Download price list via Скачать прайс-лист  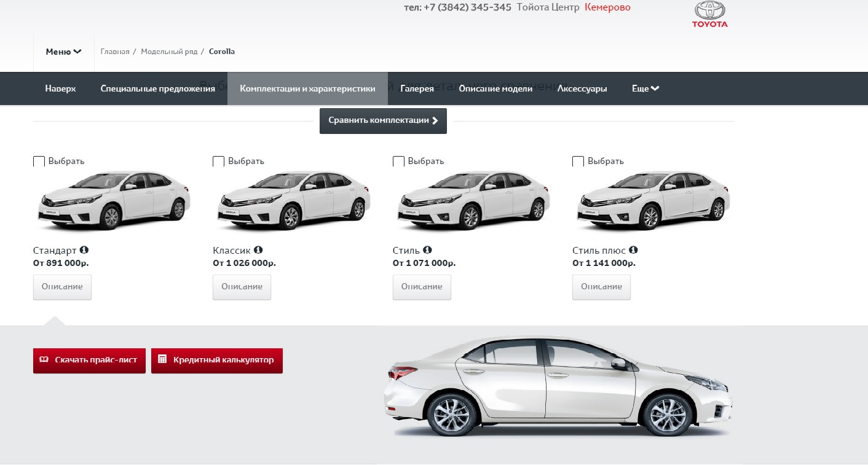[x=89, y=360]
